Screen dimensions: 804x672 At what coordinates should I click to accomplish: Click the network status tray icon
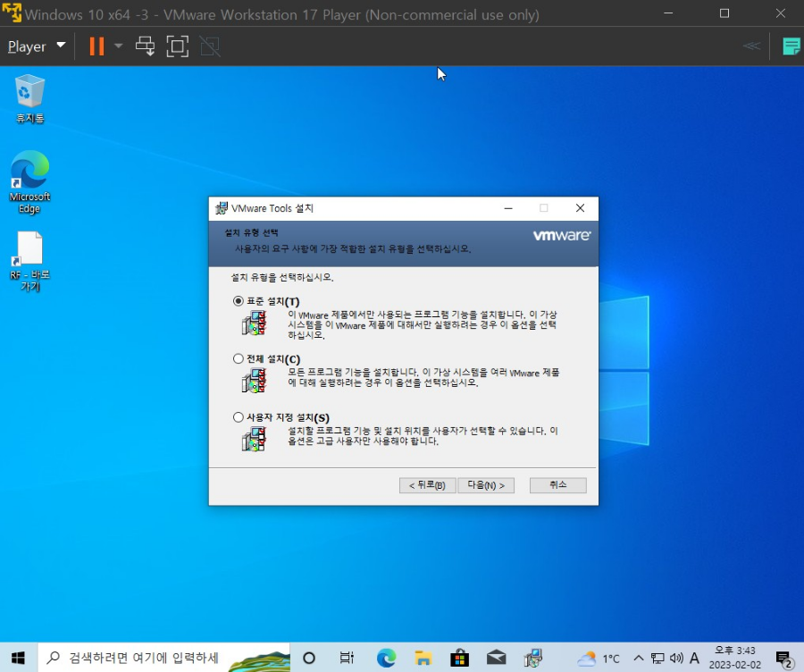pos(657,659)
